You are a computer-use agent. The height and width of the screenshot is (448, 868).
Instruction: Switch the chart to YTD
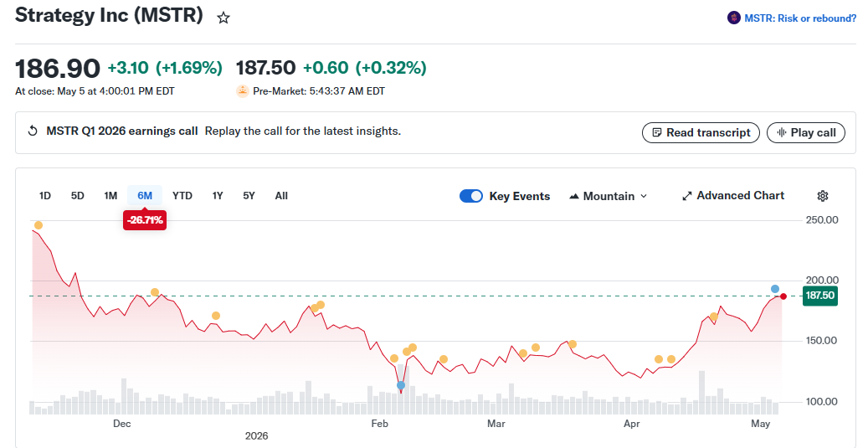182,195
